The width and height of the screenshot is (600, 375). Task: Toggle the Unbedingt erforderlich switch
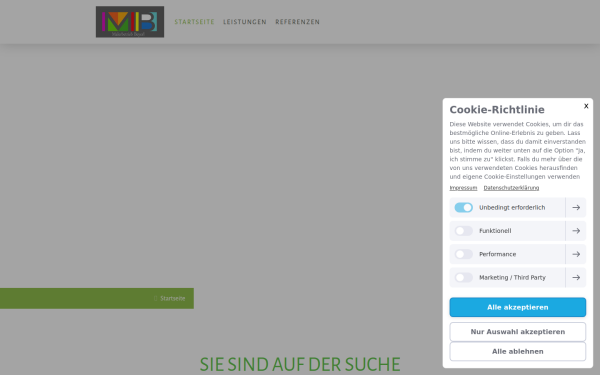[464, 207]
